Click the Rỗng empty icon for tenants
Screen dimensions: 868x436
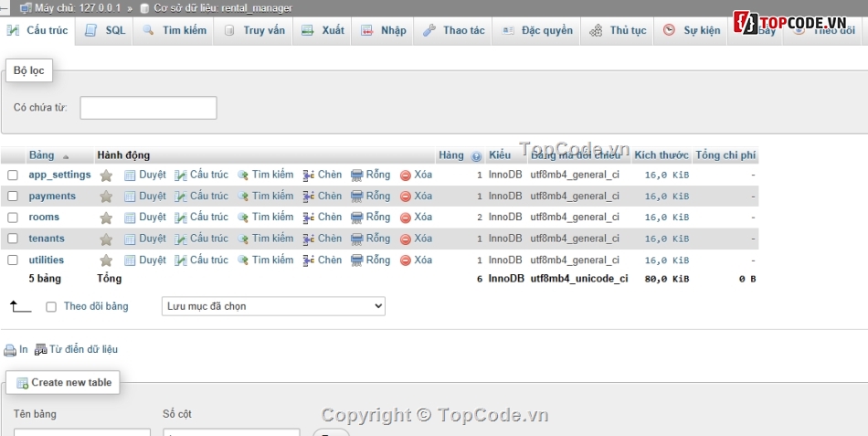pyautogui.click(x=357, y=239)
